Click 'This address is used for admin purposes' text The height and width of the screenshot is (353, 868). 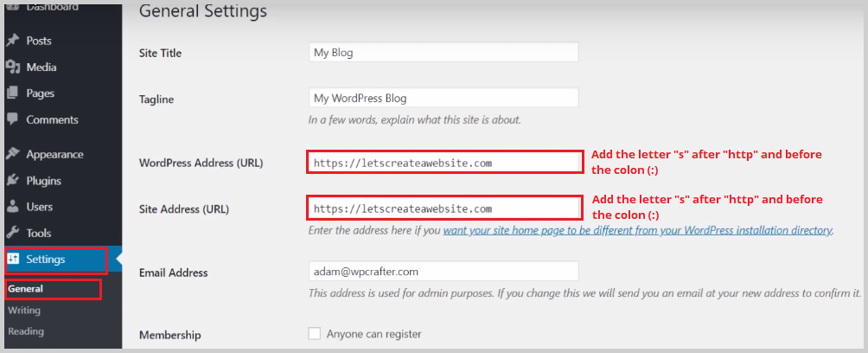(585, 292)
